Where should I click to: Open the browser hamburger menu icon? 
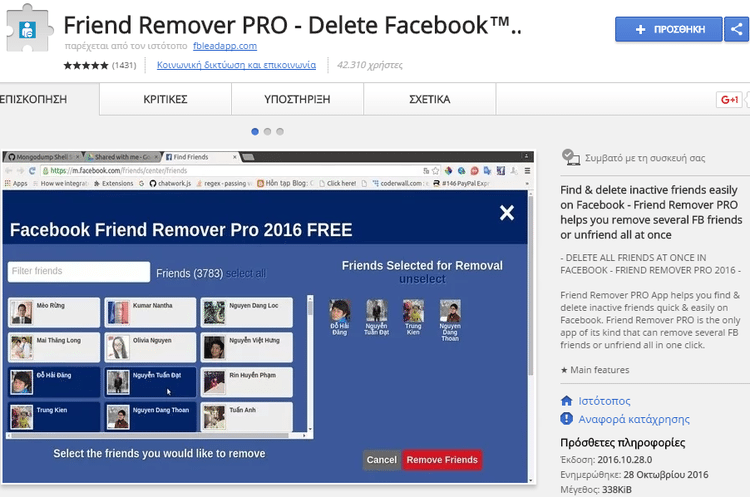(x=527, y=171)
